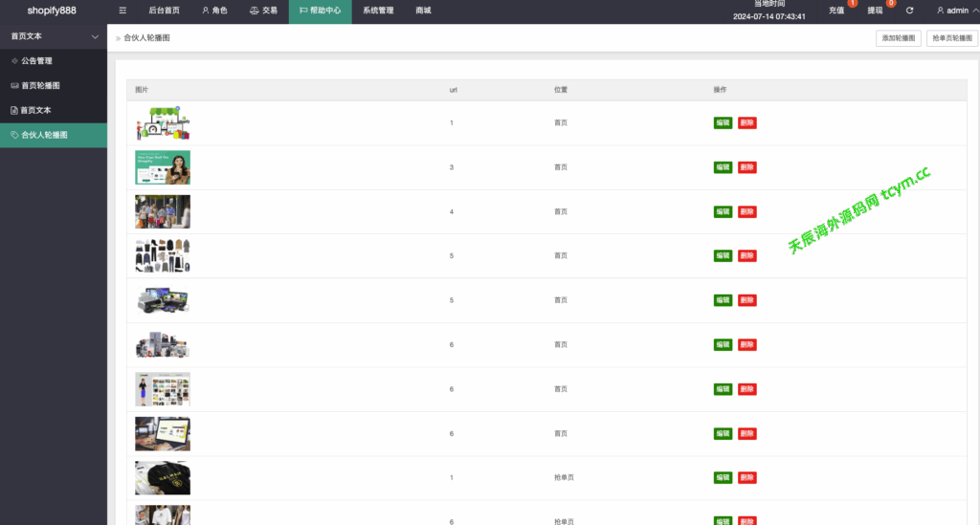
Task: Edit the clothing collage banner row
Action: 723,256
